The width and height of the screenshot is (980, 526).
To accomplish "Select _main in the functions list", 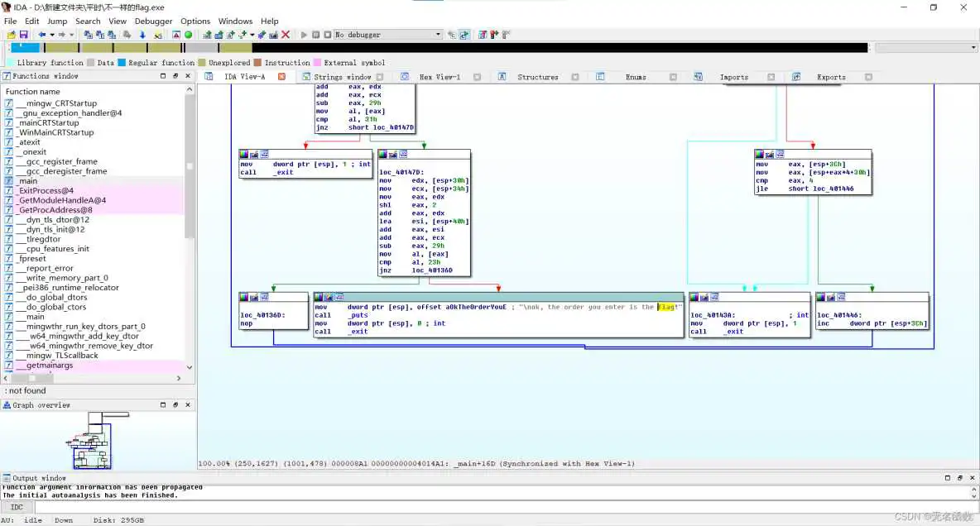I will [27, 180].
